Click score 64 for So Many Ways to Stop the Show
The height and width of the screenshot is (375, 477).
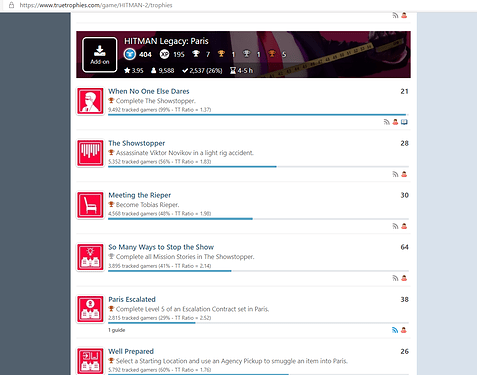coord(404,247)
